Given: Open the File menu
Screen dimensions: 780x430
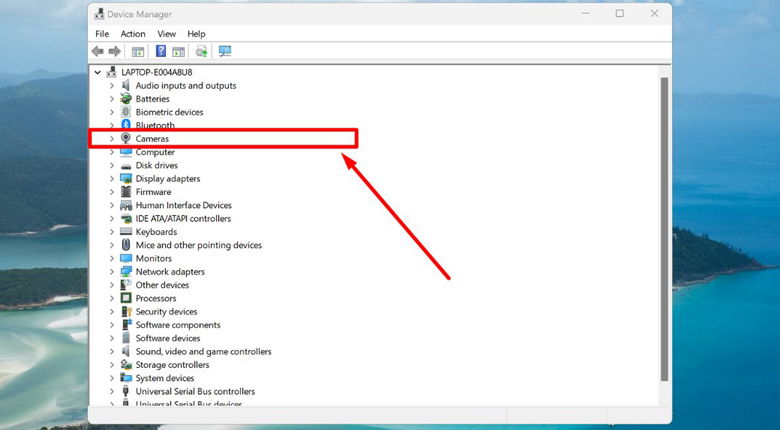Looking at the screenshot, I should click(102, 34).
